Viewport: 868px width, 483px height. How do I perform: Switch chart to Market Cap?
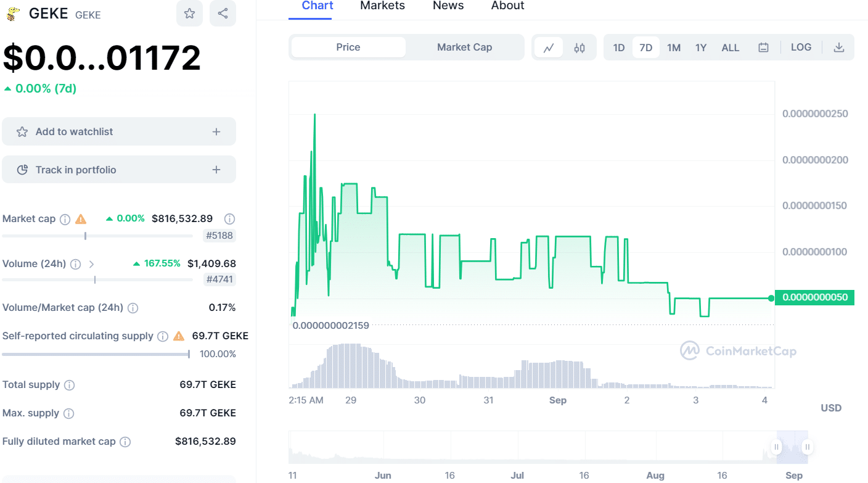point(464,47)
